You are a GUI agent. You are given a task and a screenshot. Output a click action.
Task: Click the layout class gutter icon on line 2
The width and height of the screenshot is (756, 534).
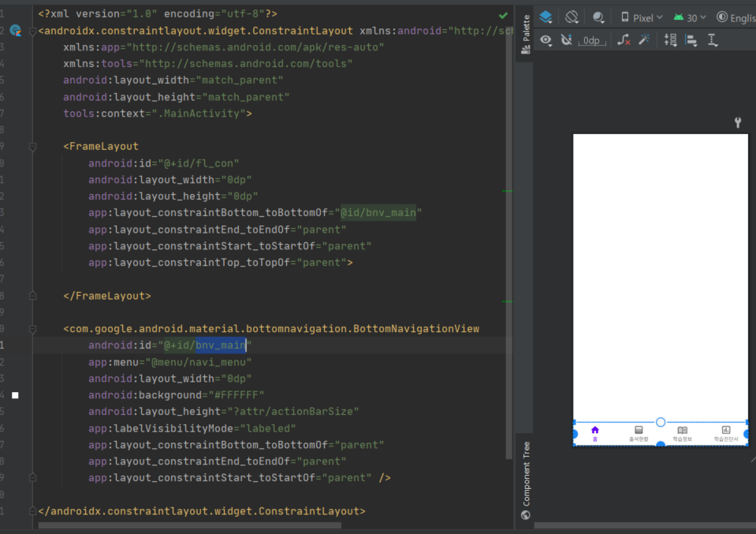click(16, 31)
